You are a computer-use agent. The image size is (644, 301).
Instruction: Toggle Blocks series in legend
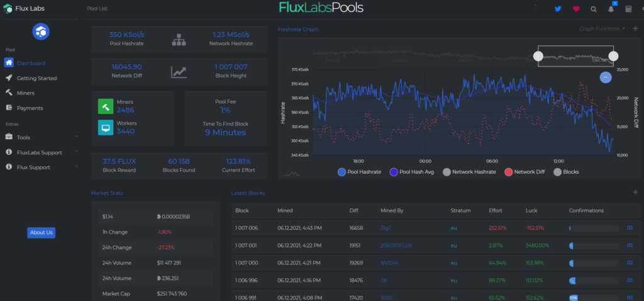[567, 172]
